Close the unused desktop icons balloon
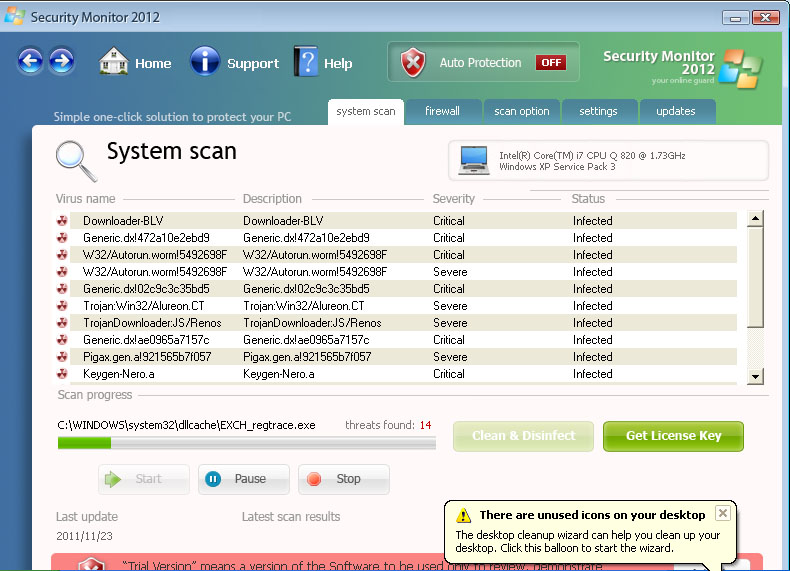 tap(722, 514)
